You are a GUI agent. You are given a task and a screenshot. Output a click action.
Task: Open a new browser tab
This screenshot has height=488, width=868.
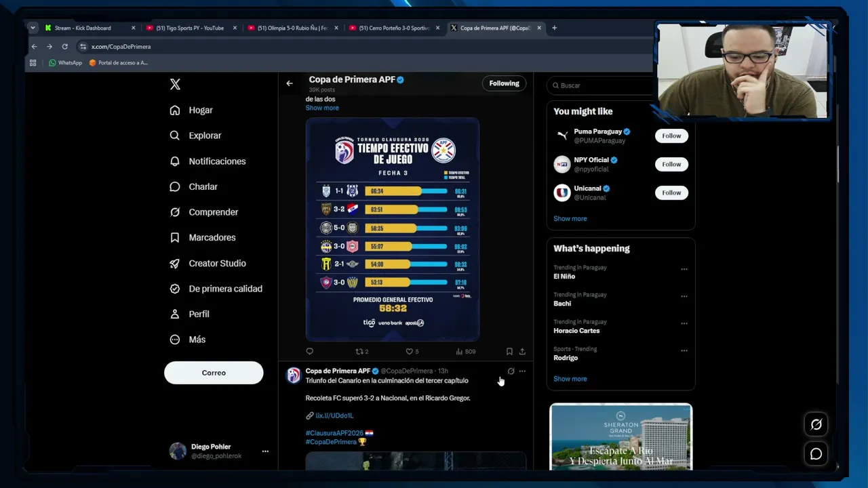tap(554, 28)
